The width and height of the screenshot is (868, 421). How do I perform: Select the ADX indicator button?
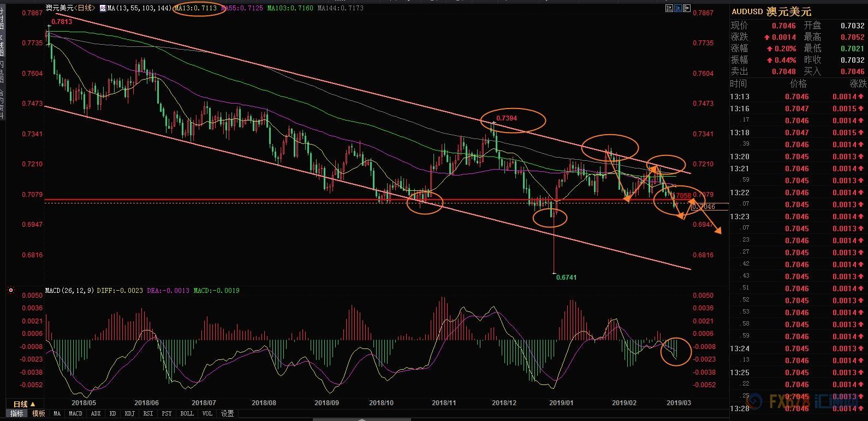click(96, 414)
